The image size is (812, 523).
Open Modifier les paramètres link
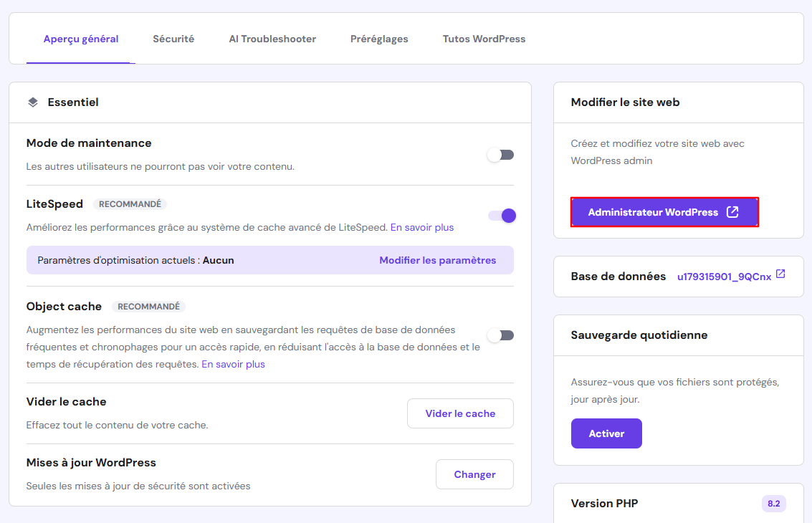coord(438,260)
